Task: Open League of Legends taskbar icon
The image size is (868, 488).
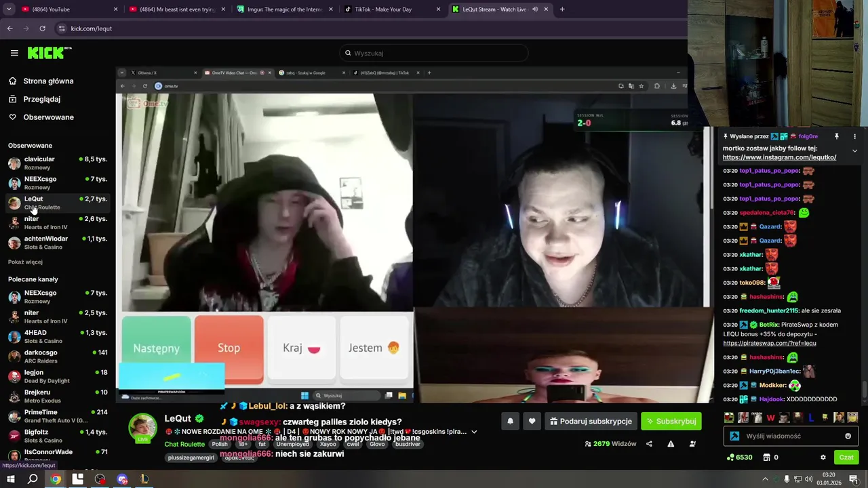Action: [x=144, y=479]
